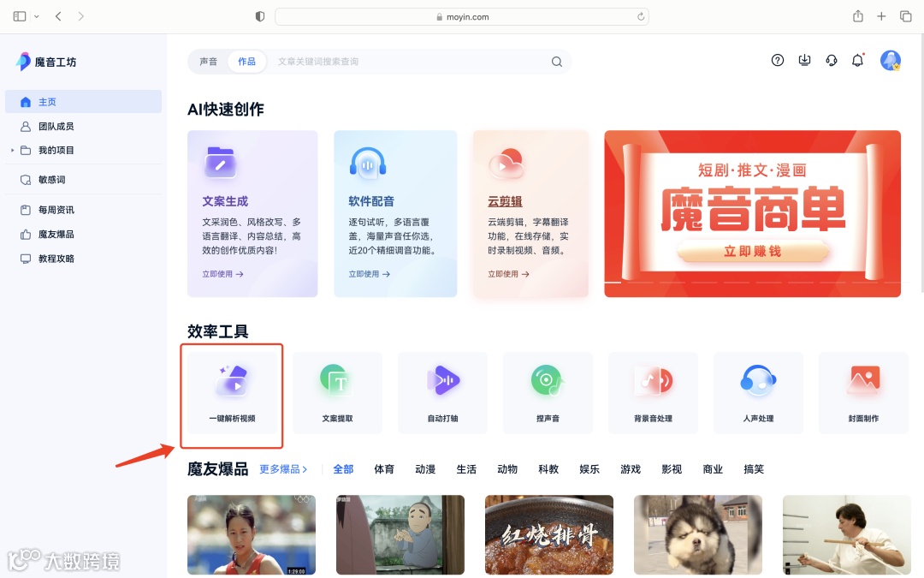The image size is (924, 578).
Task: Open the 背景音处理 tool
Action: (x=653, y=392)
